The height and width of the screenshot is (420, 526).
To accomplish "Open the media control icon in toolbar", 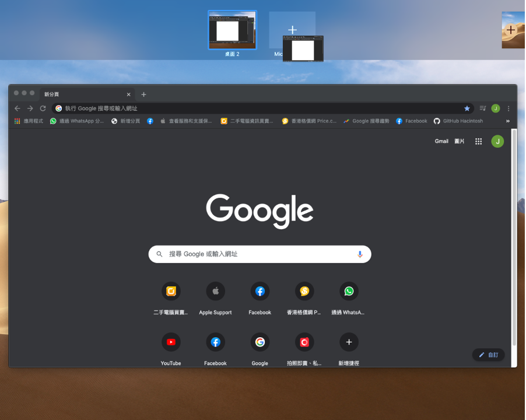I will [x=483, y=108].
